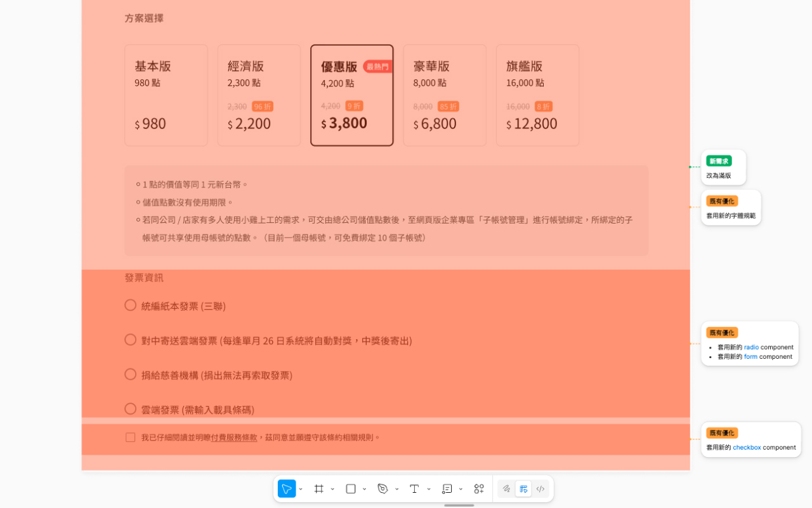Click the $ 3,800 price text
The width and height of the screenshot is (812, 508).
click(x=344, y=123)
